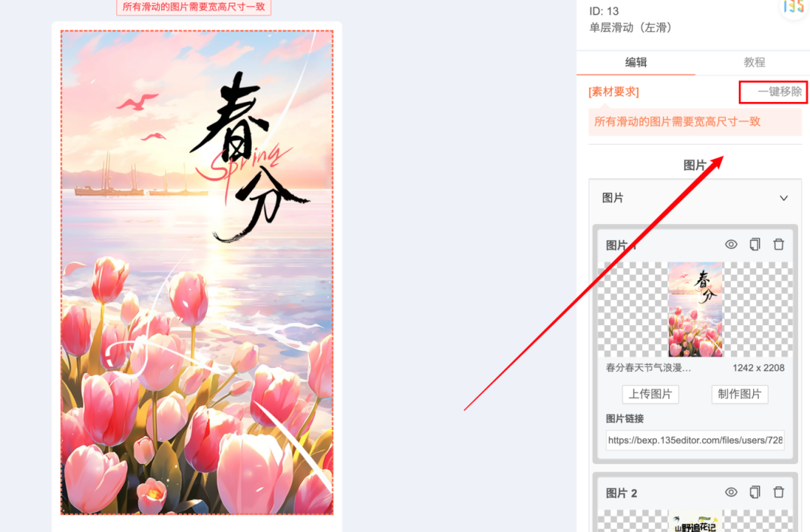Copy 图片 1 using the duplicate icon
The height and width of the screenshot is (532, 810).
click(x=754, y=244)
